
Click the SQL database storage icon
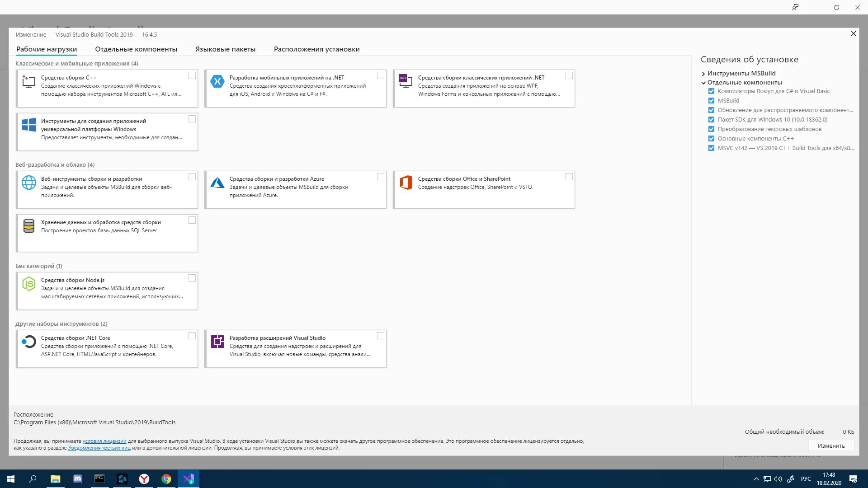(x=28, y=226)
